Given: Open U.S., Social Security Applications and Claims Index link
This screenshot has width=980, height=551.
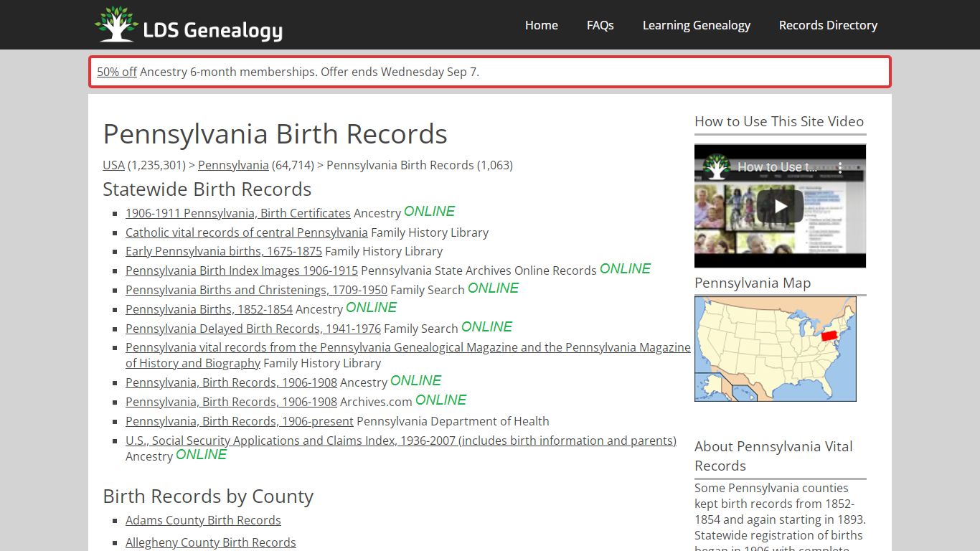Looking at the screenshot, I should pyautogui.click(x=401, y=441).
